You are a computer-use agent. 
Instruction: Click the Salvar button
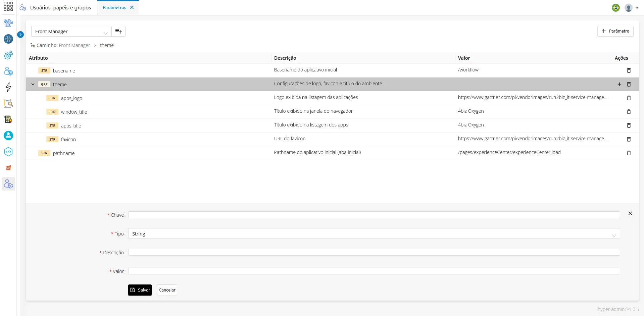pyautogui.click(x=140, y=290)
